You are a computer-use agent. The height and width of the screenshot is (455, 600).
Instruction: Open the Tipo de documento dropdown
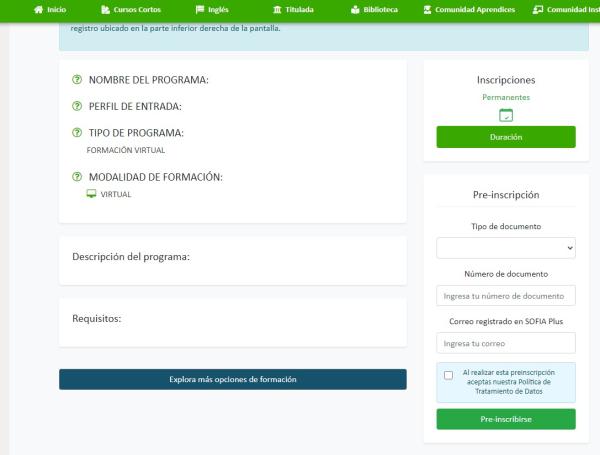pyautogui.click(x=505, y=247)
